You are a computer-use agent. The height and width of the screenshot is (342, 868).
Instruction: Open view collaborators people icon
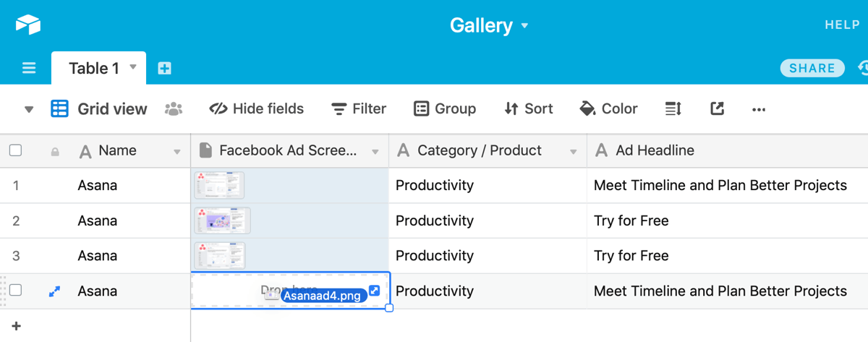tap(174, 109)
